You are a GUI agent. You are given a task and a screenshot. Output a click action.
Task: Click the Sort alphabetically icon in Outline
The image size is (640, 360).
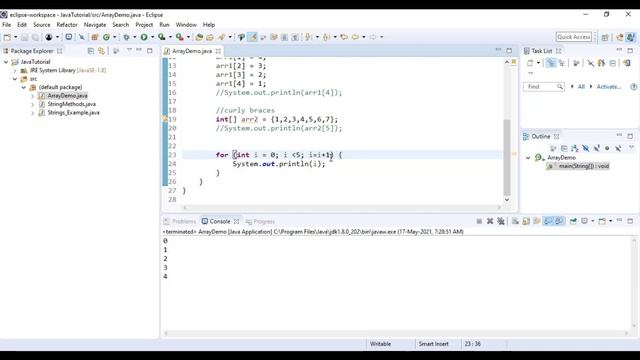575,148
